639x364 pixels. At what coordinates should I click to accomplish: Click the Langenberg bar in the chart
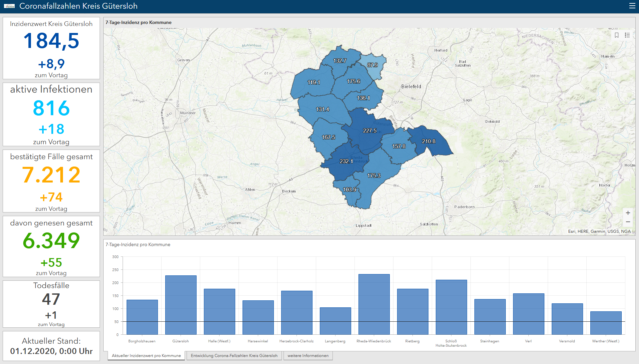click(335, 321)
